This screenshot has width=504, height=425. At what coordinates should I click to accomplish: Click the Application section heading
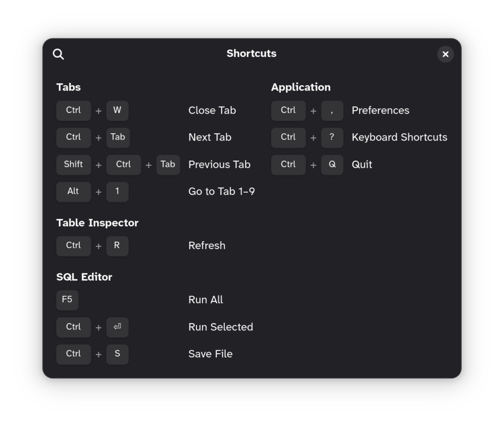click(x=301, y=87)
